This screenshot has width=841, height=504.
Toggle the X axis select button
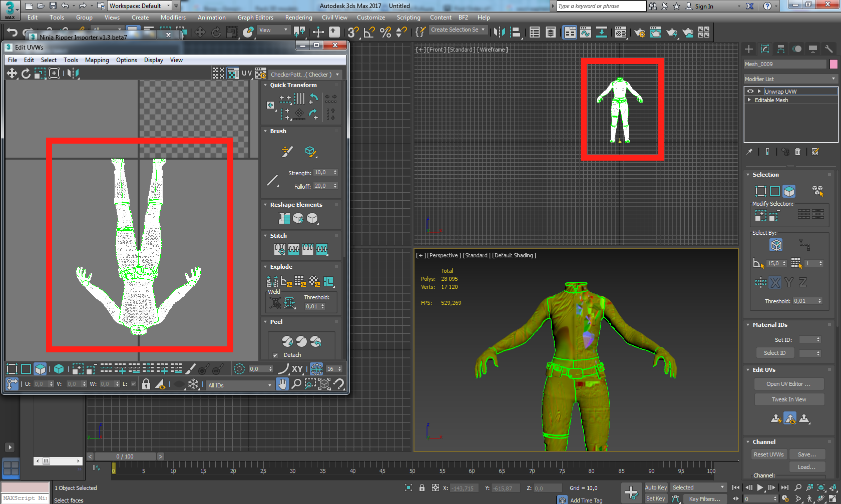[775, 283]
